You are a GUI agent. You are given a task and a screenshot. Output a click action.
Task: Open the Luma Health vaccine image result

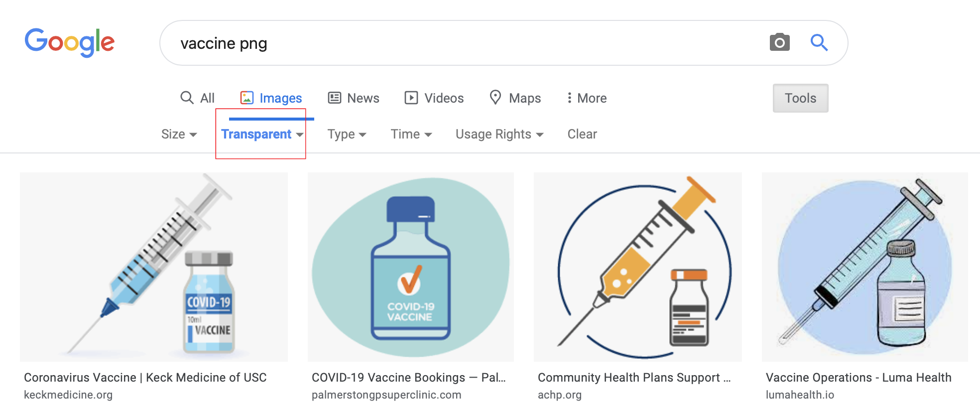tap(864, 267)
